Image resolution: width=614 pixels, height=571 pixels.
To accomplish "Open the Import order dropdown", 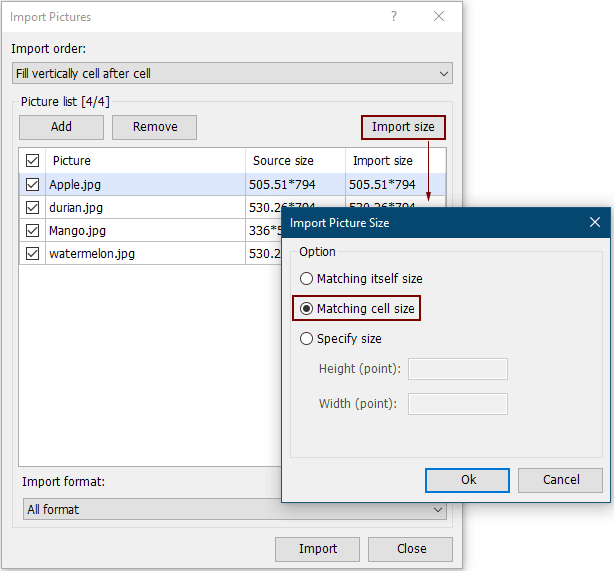I will pos(232,73).
